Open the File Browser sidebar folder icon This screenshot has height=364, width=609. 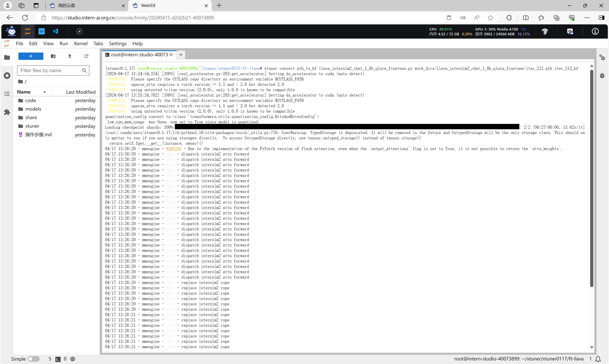click(x=7, y=57)
